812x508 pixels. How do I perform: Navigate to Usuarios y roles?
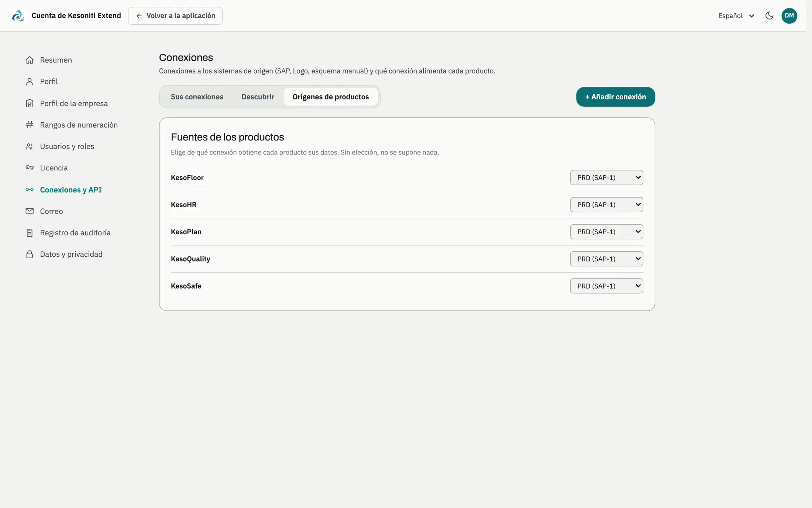point(67,146)
